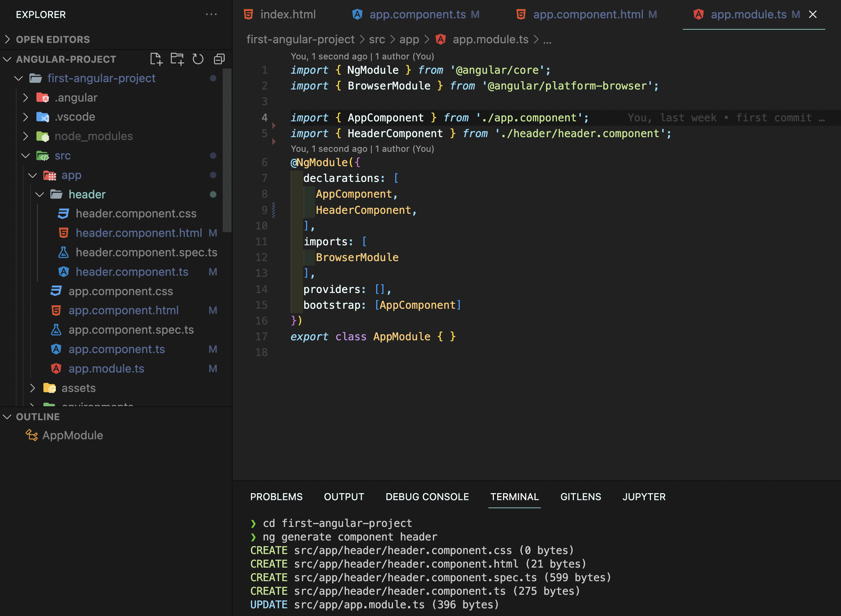Switch to the Problems panel tab

(x=276, y=497)
